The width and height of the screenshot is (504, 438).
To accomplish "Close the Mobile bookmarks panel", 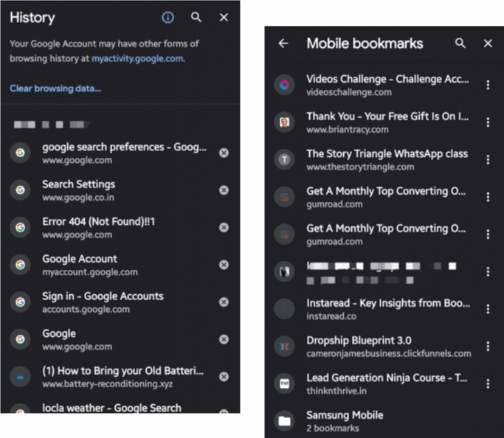I will coord(488,43).
